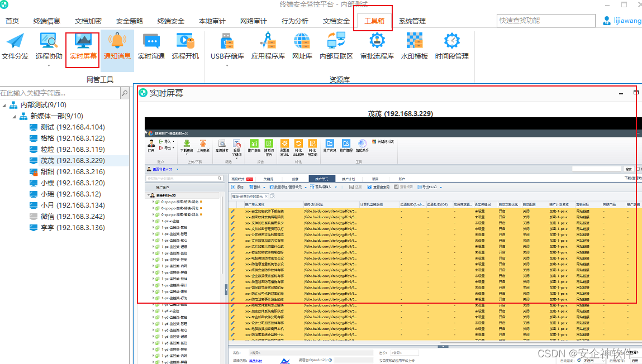This screenshot has height=364, width=642.
Task: Expand 0-cpc-pc-加密-短语-河北 tree node
Action: [154, 202]
